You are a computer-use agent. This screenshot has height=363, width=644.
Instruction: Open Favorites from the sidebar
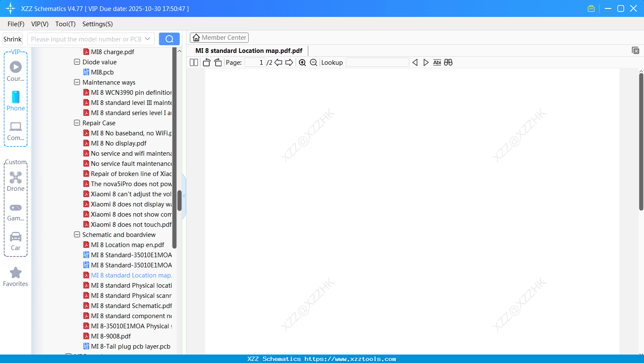(x=16, y=277)
